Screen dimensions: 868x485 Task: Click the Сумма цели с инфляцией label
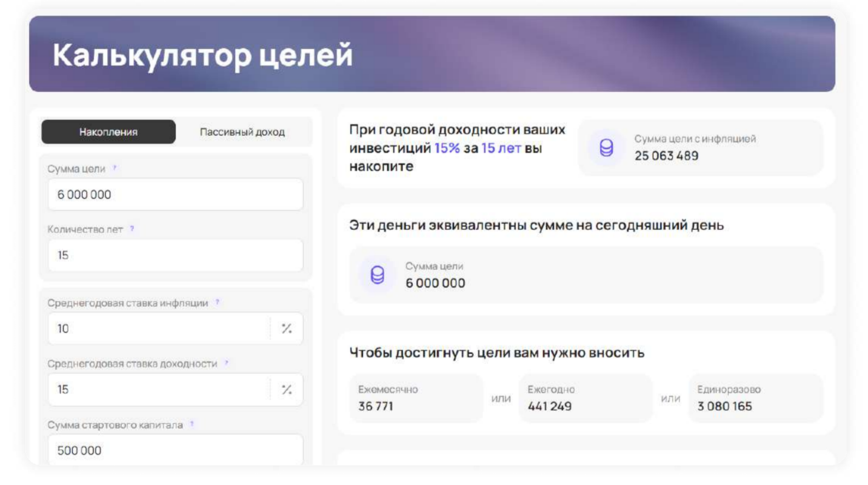point(695,139)
